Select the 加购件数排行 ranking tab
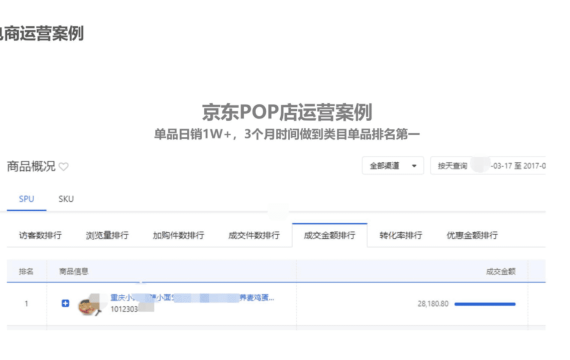Screen dimensions: 570x360 (178, 236)
